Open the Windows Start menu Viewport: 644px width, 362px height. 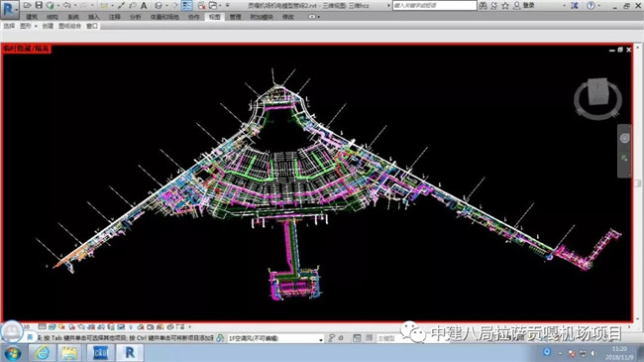(12, 353)
